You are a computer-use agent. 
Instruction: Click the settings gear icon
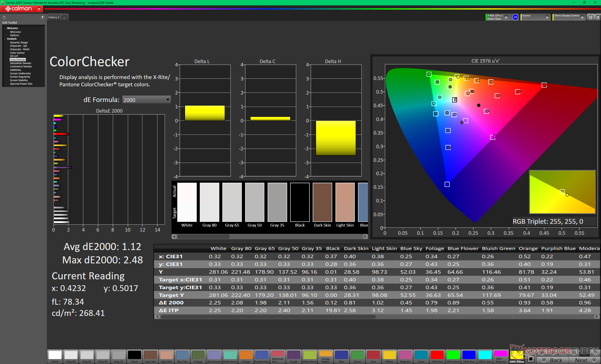[590, 17]
